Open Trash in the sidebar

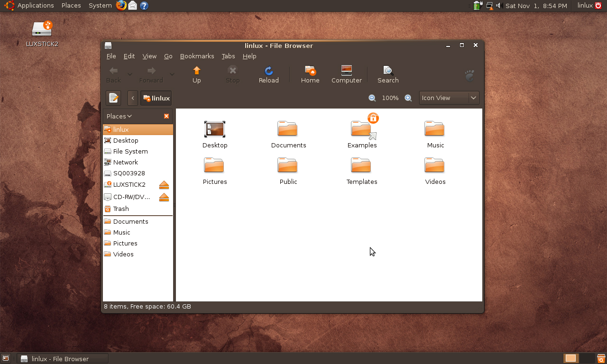(138, 209)
